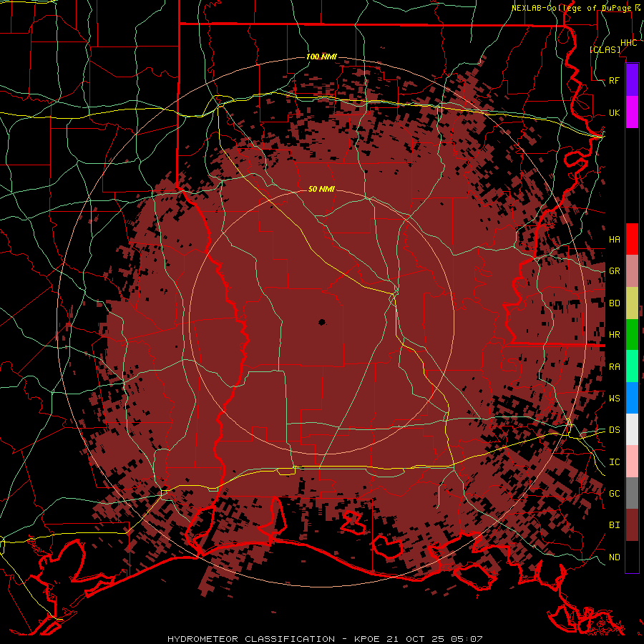The width and height of the screenshot is (644, 644).
Task: Click the HR legend label
Action: coord(614,335)
